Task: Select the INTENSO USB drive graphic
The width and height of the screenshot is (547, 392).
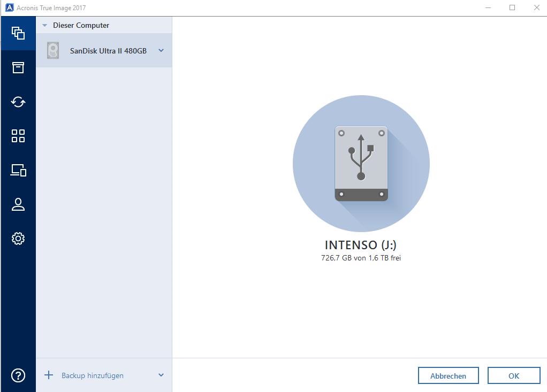Action: 361,164
